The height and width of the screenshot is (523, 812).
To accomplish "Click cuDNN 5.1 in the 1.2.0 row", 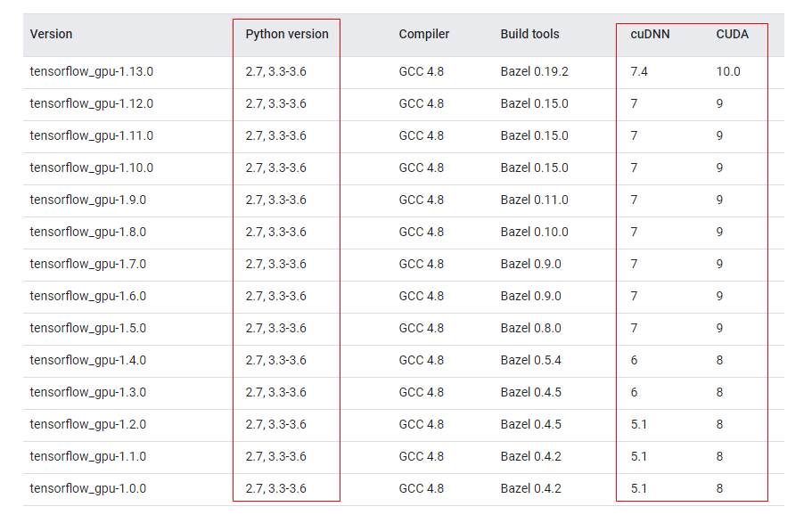I will click(638, 425).
